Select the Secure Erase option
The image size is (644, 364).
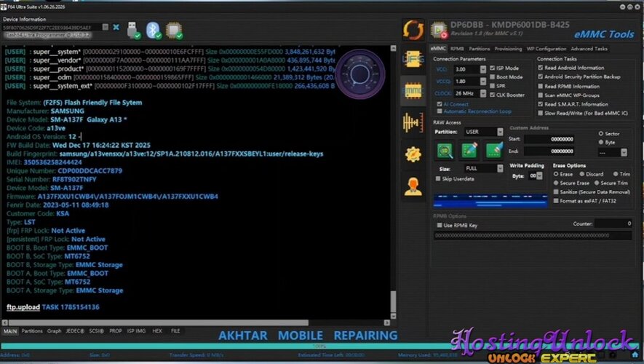coord(556,183)
